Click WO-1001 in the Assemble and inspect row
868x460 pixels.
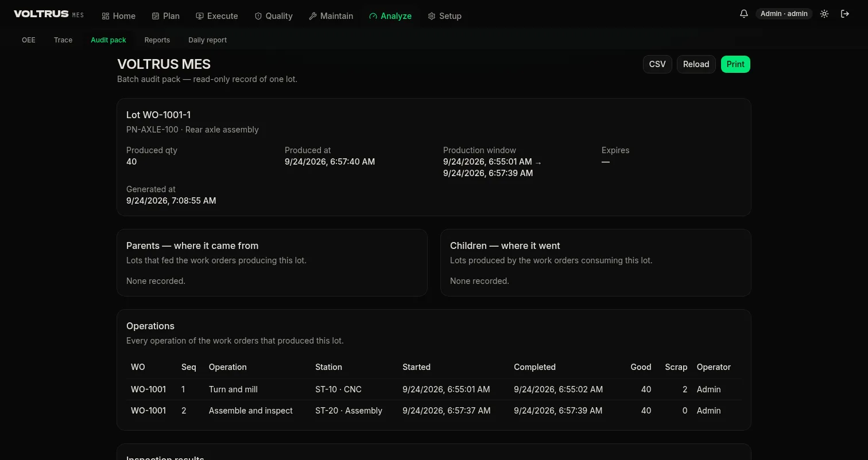click(148, 411)
